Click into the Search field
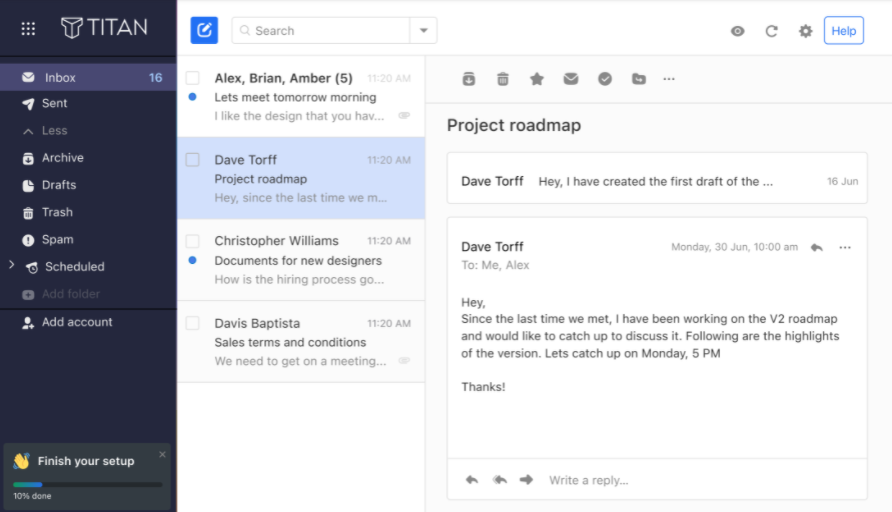This screenshot has height=512, width=892. click(321, 31)
